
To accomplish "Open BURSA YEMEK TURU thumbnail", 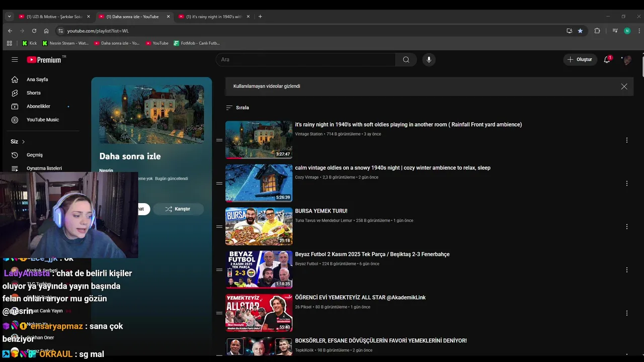I will tap(259, 226).
